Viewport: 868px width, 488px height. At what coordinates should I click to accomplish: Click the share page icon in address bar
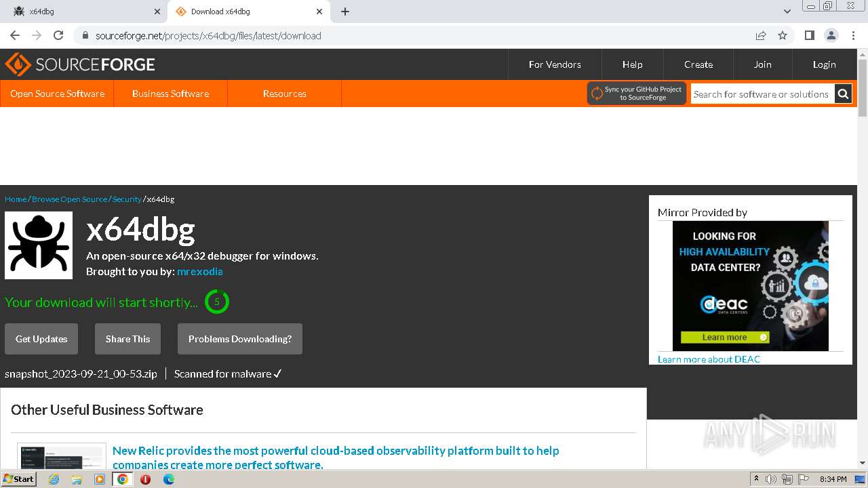[x=761, y=35]
